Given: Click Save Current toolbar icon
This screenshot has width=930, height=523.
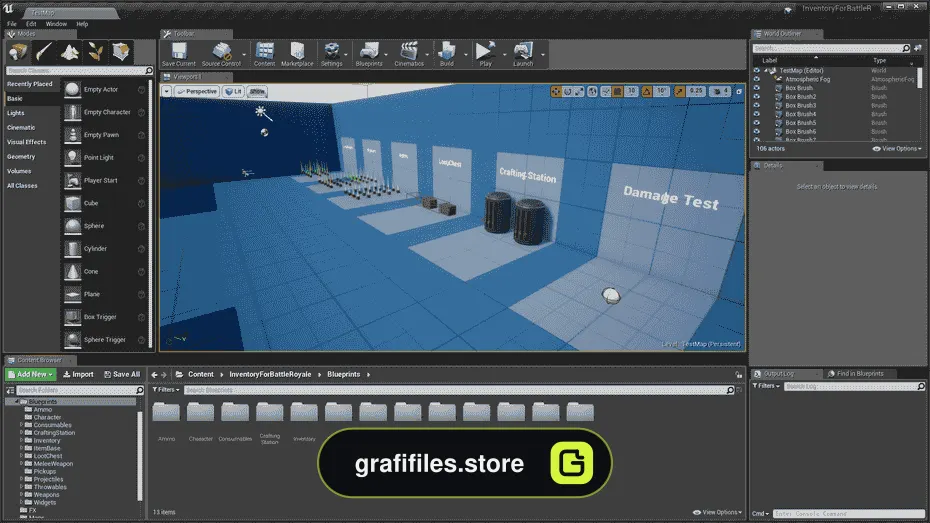Looking at the screenshot, I should pyautogui.click(x=179, y=54).
